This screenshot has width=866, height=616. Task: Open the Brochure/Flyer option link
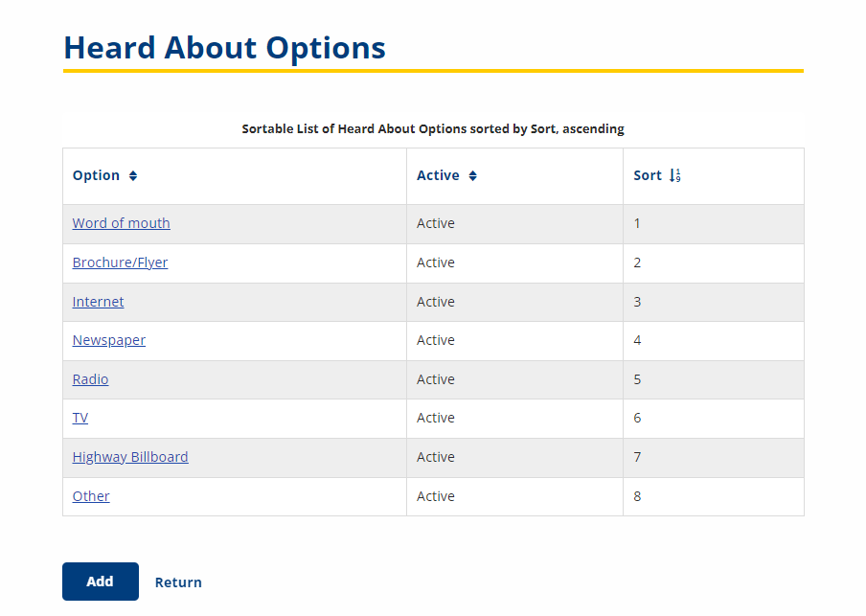[120, 262]
